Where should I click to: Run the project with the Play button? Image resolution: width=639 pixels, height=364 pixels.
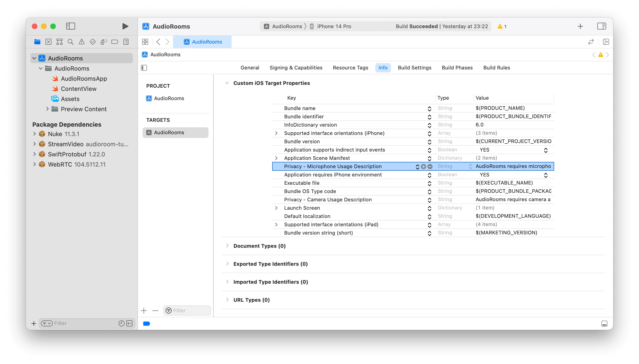(x=125, y=26)
